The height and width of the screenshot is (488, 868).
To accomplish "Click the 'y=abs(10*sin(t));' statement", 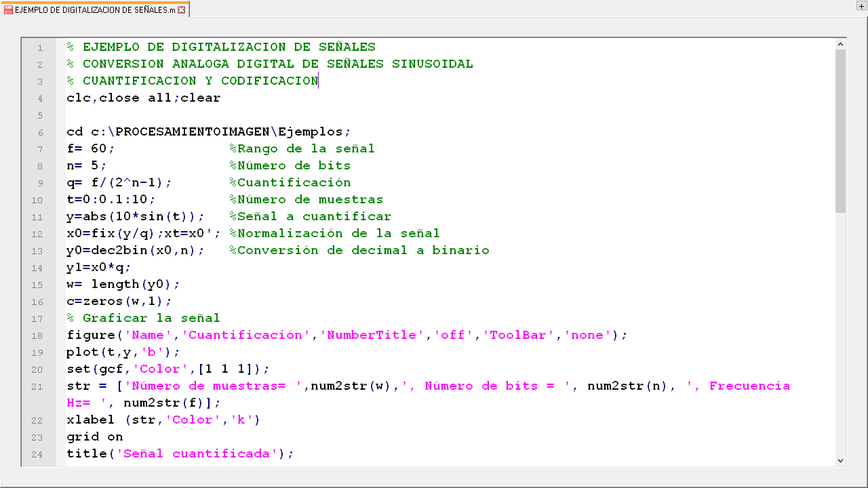I will coord(135,217).
